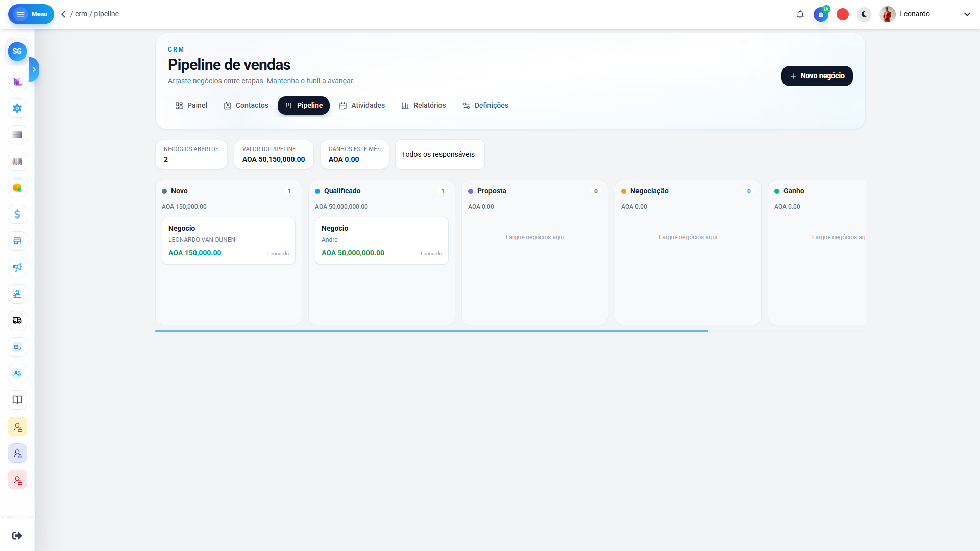This screenshot has height=551, width=980.
Task: Click Leonardo's profile avatar
Action: tap(888, 14)
